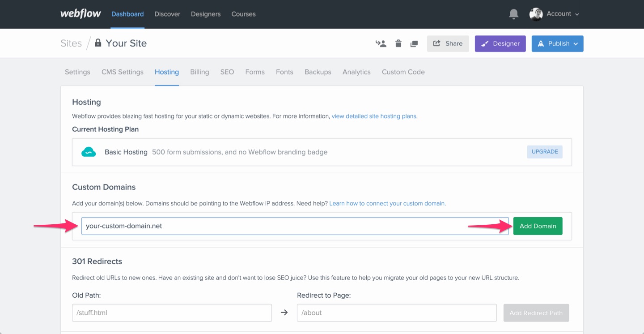Open the notifications bell
Image resolution: width=644 pixels, height=334 pixels.
(x=514, y=14)
